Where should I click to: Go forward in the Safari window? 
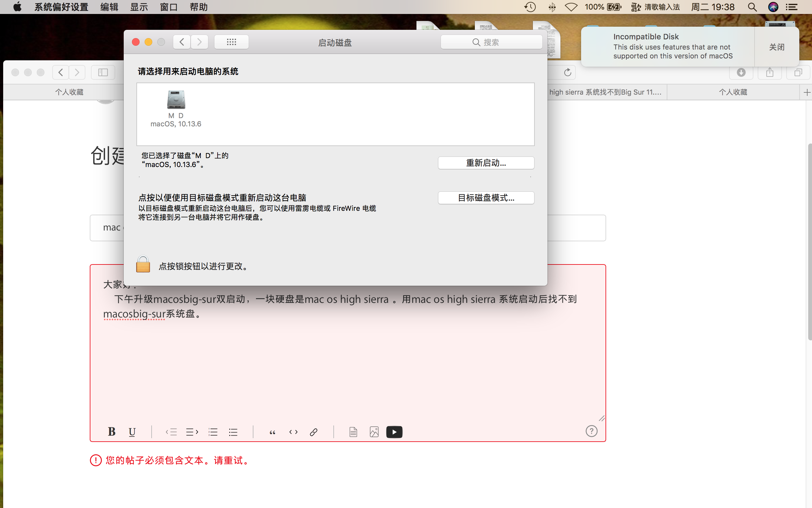[x=77, y=72]
